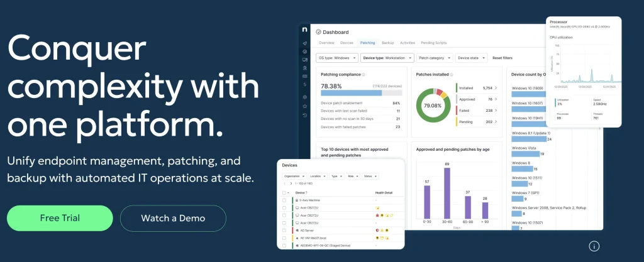Open the OS type: Windows dropdown

pyautogui.click(x=337, y=58)
